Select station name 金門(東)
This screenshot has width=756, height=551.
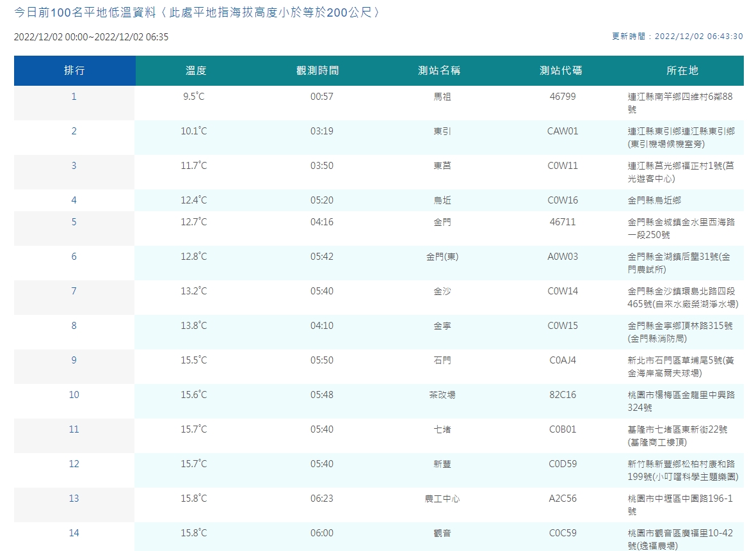[442, 257]
